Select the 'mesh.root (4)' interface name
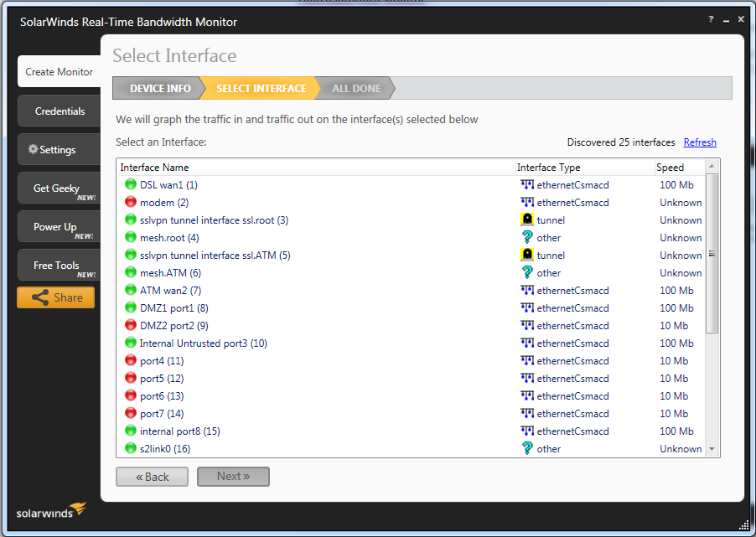 pyautogui.click(x=169, y=238)
